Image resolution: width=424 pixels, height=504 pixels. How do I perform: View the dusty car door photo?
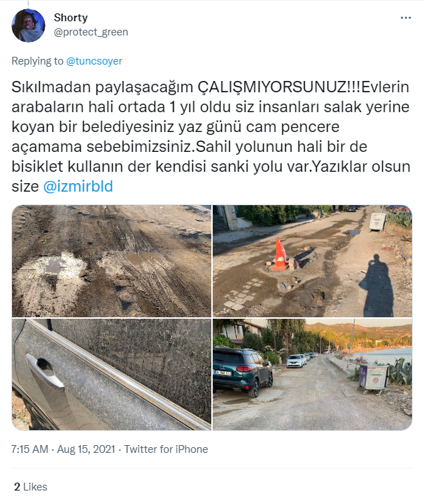click(112, 375)
